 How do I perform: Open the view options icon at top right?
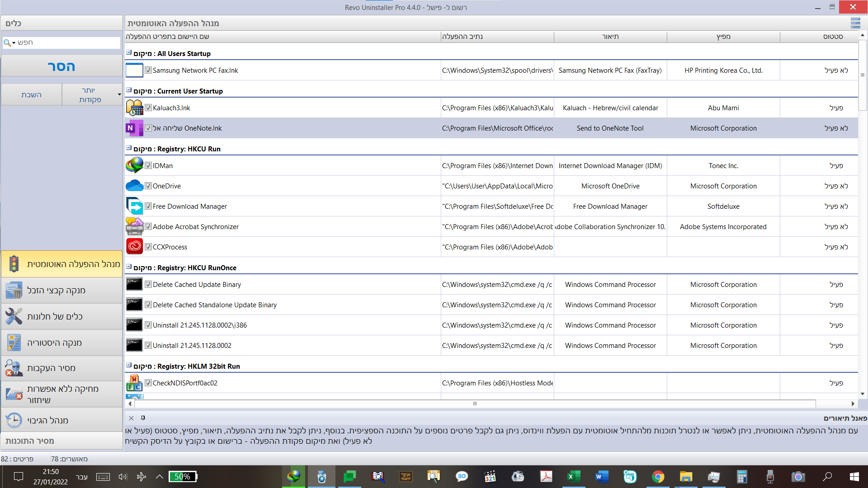tap(855, 23)
